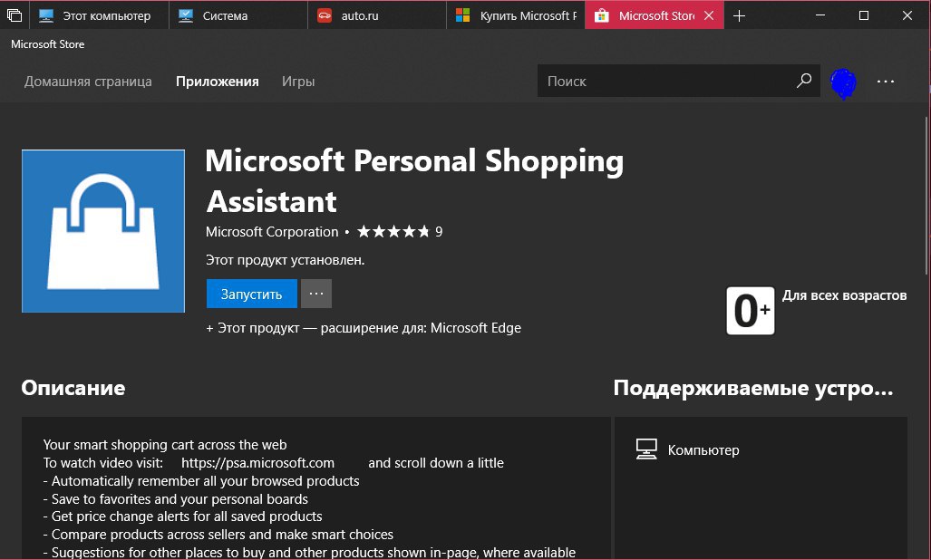This screenshot has width=931, height=560.
Task: Click the Компьютер device label
Action: point(703,450)
